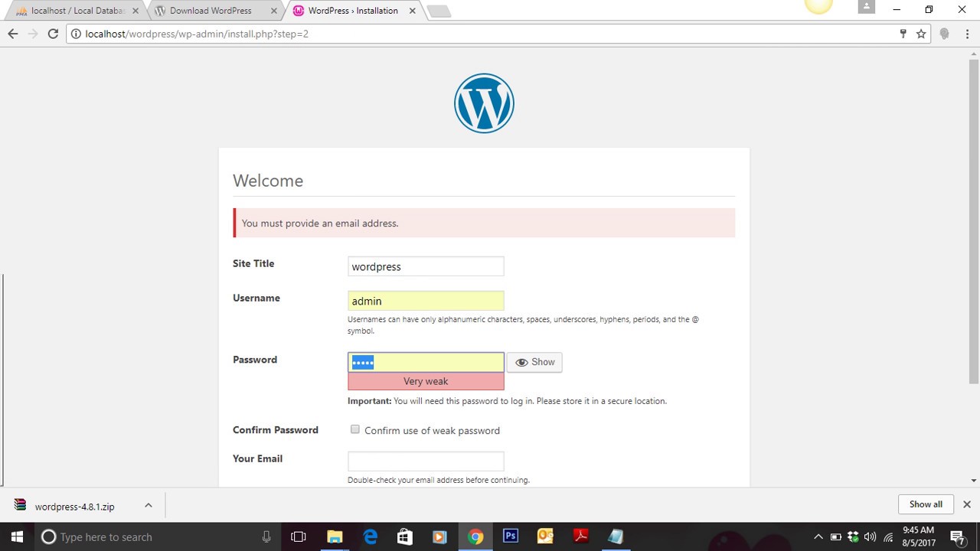Close the Download WordPress tab
Viewport: 980px width, 551px height.
coord(273,11)
